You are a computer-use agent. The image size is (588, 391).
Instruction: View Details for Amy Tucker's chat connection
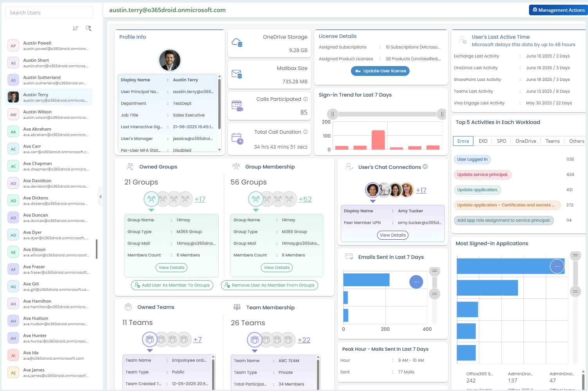(392, 235)
